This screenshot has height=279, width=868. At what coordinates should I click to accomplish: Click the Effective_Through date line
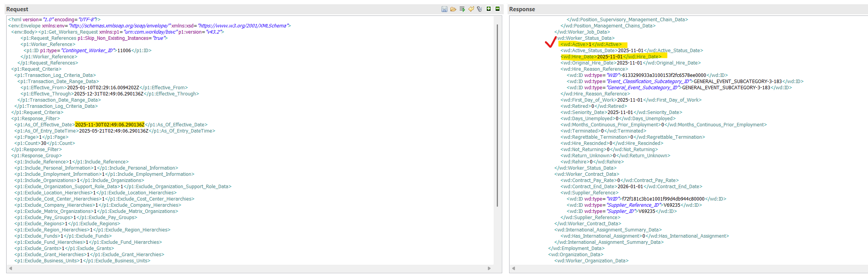click(x=110, y=94)
